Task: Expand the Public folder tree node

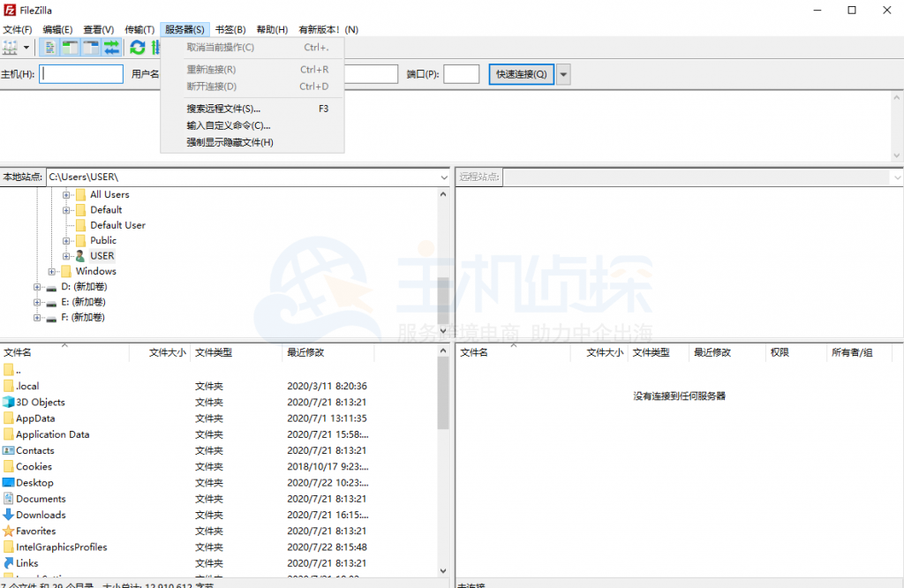Action: [x=66, y=241]
